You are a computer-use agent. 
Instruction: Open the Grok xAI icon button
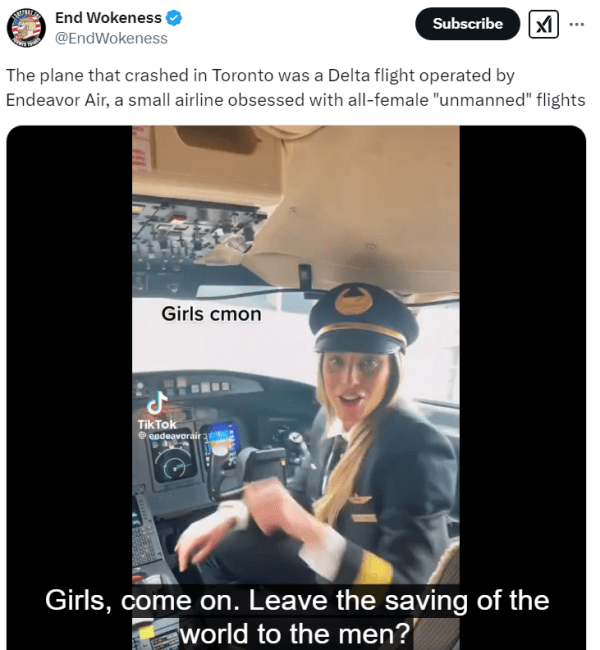543,24
